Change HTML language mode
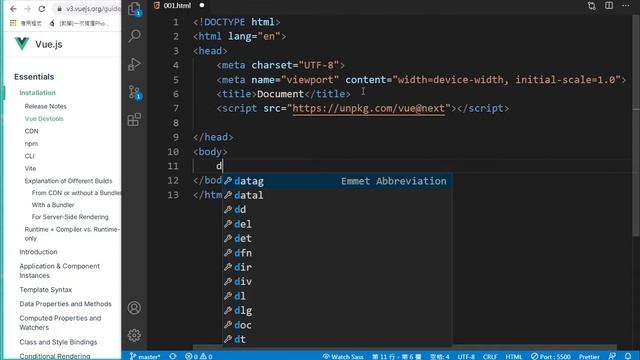 [513, 356]
